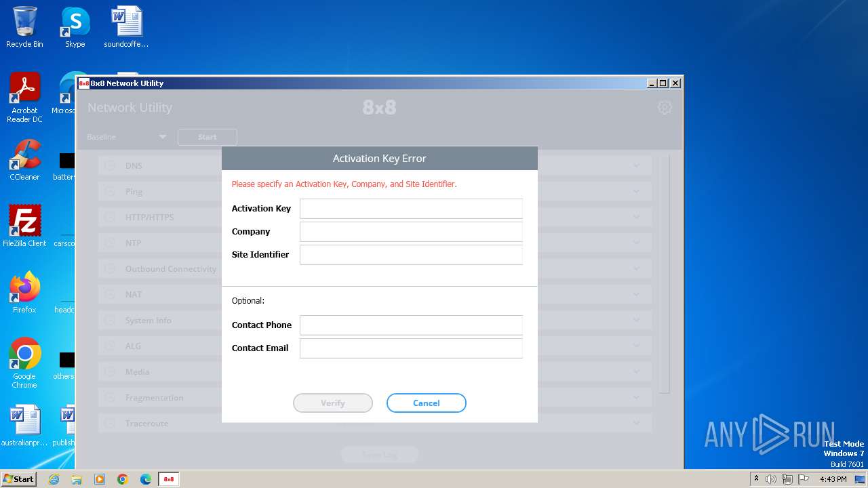Screen dimensions: 868x488
Task: Click the Activation Key input field
Action: coord(411,209)
